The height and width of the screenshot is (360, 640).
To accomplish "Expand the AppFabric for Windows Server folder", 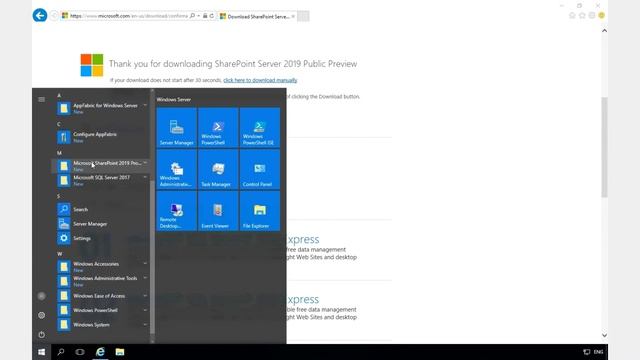I will pos(101,108).
